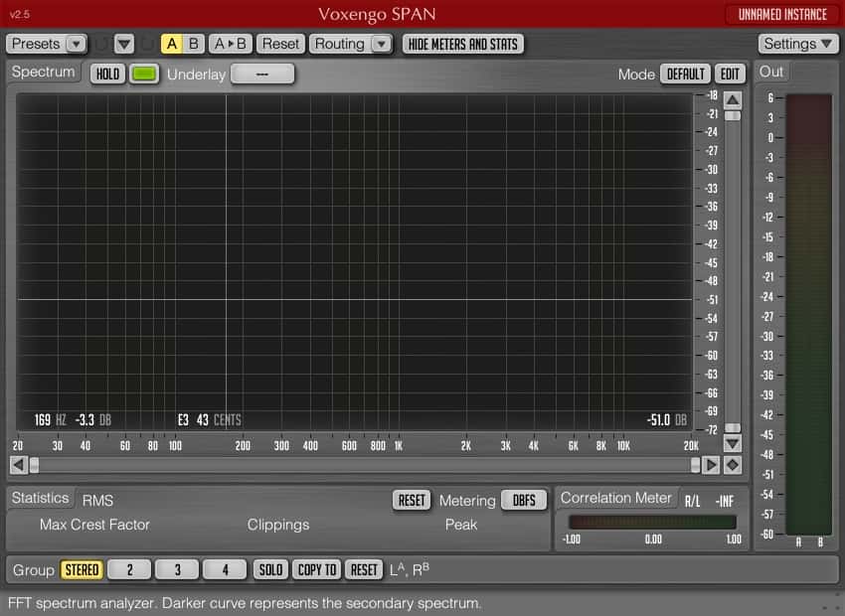Screen dimensions: 845x616
Task: Select group 2
Action: click(129, 569)
